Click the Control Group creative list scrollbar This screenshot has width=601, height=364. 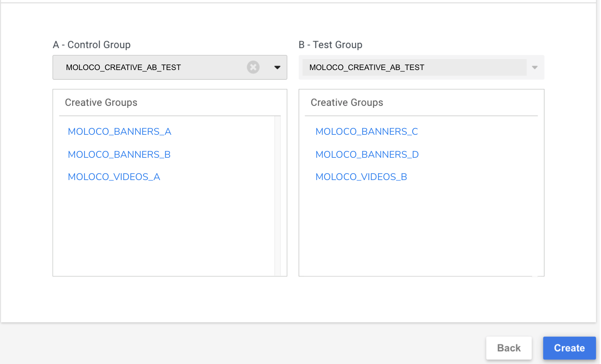click(x=277, y=196)
